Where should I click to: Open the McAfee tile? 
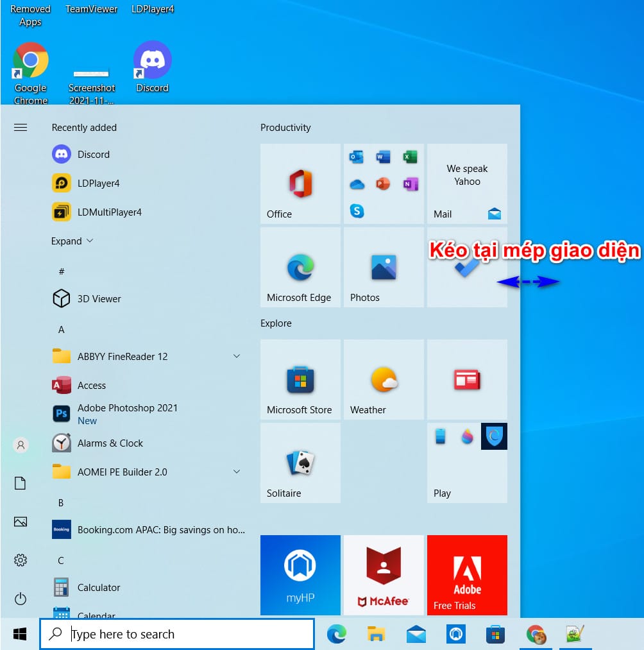(384, 575)
